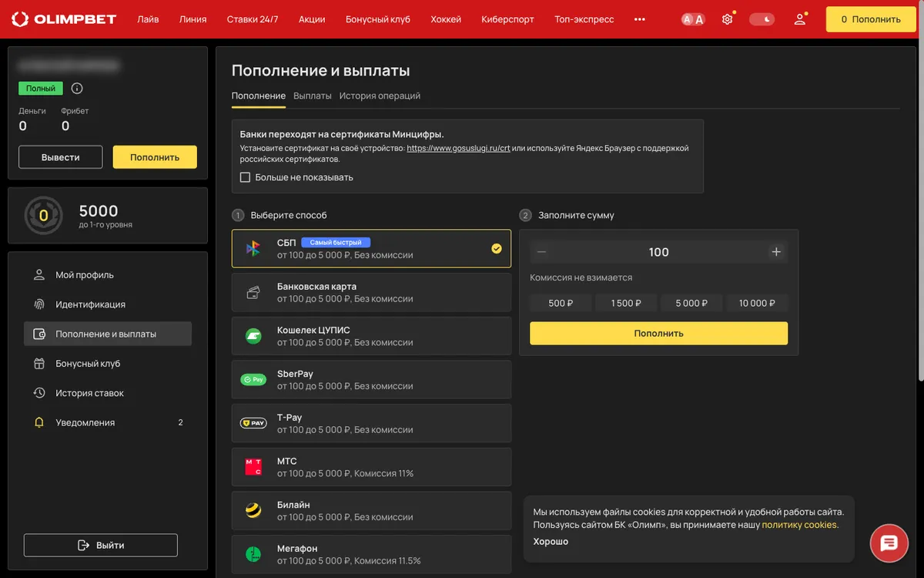Open the Хоккей menu item

click(446, 19)
